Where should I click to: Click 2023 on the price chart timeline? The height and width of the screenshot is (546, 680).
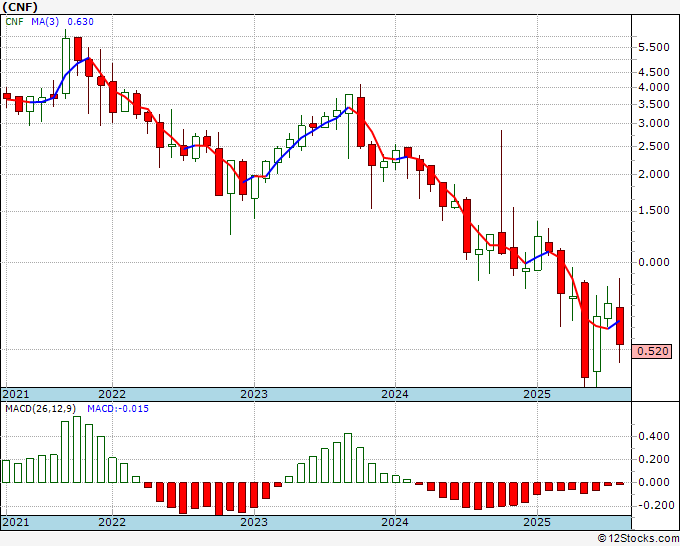click(254, 394)
